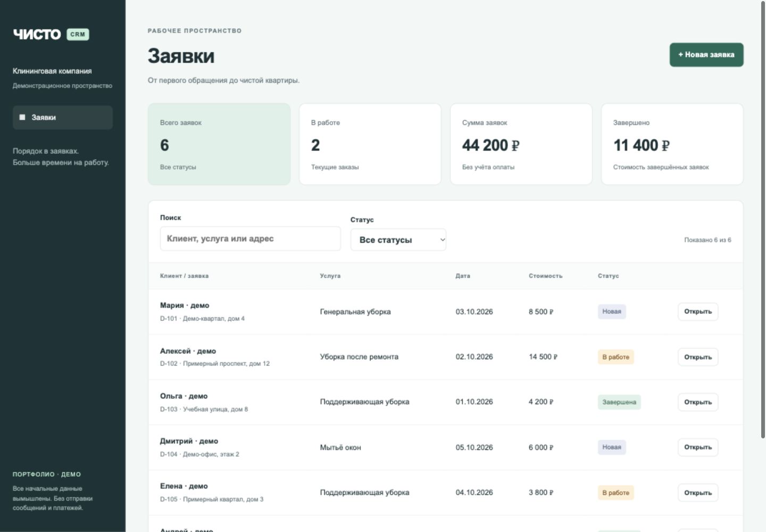The image size is (766, 532).
Task: Click the client name Ольга · демо
Action: pyautogui.click(x=184, y=396)
